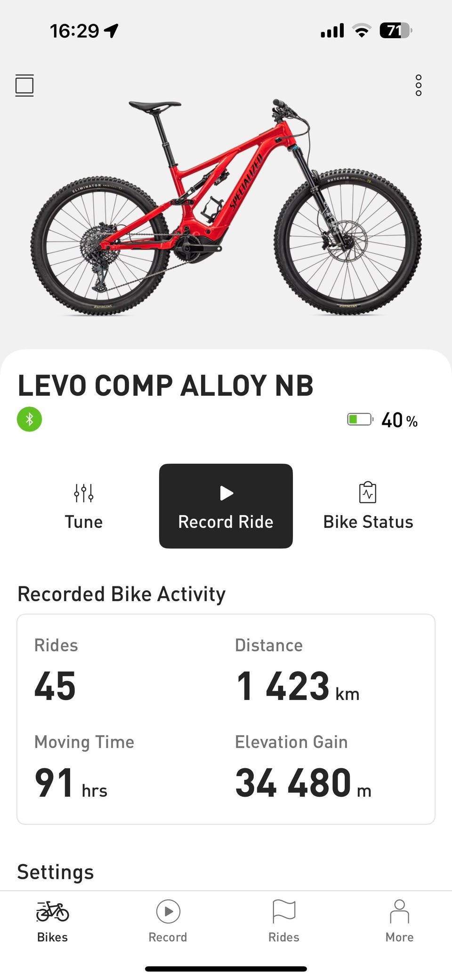
Task: Tap the Rides count of 45
Action: tap(55, 686)
